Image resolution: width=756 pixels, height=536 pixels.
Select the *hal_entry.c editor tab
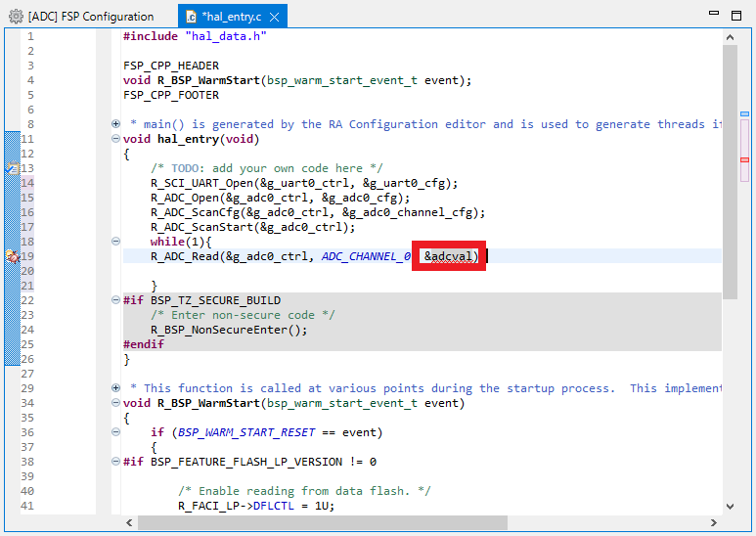pyautogui.click(x=232, y=17)
